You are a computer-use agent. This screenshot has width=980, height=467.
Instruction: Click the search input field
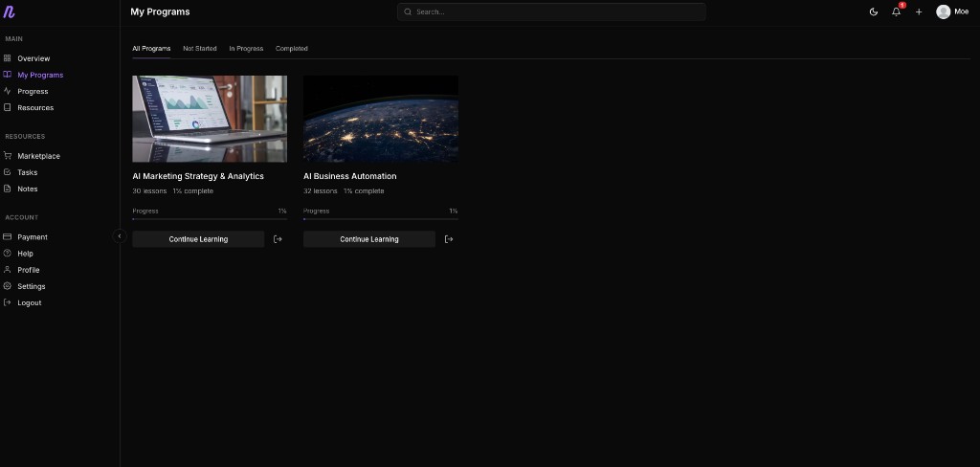[551, 11]
